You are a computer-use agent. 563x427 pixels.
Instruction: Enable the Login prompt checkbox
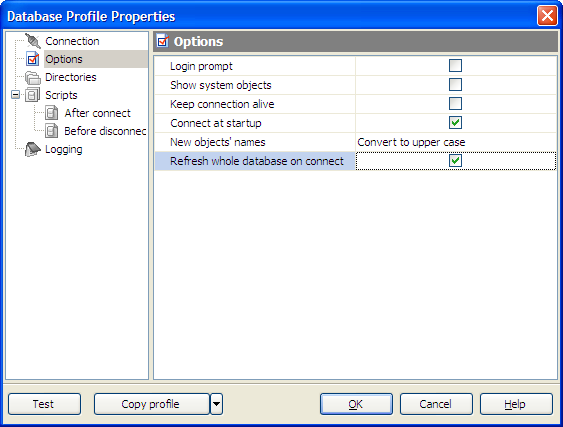click(x=455, y=66)
